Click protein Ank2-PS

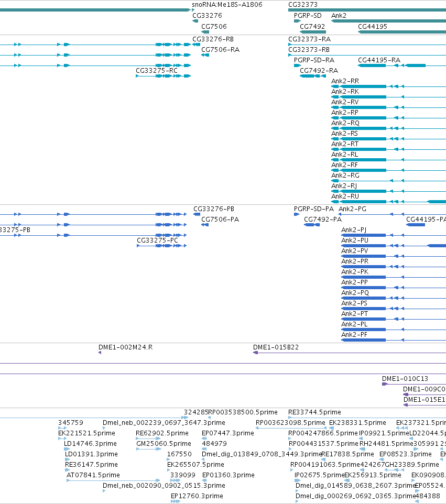coord(354,303)
